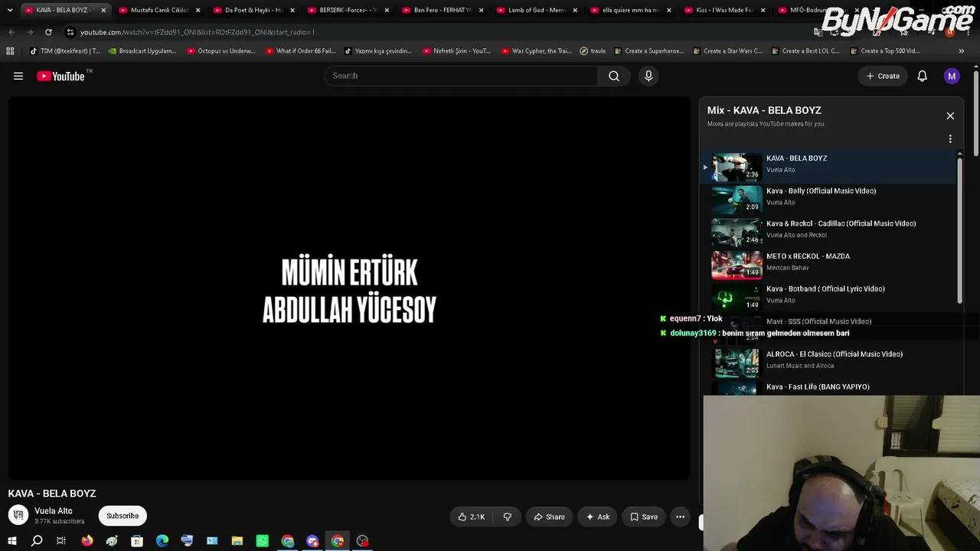Play Kava - Belly thumbnail in Mix

(x=737, y=200)
